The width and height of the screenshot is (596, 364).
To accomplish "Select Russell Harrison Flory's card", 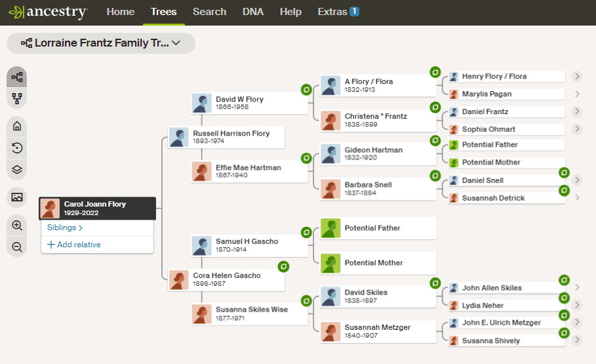I will click(231, 137).
